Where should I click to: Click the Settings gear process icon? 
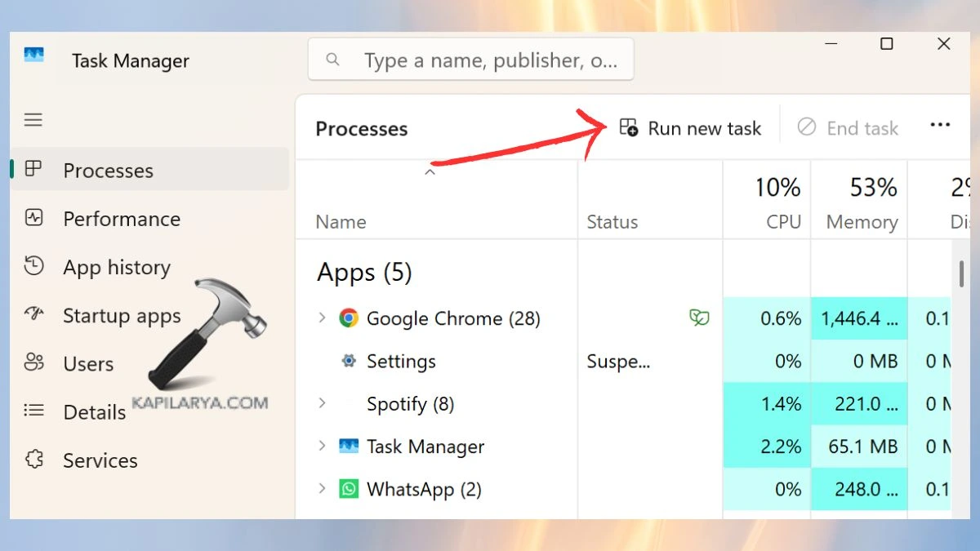[x=349, y=361]
